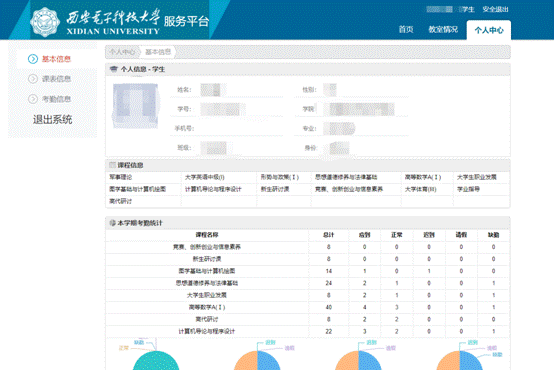Click the 基本信息 breadcrumb item
This screenshot has width=554, height=370.
coord(158,52)
